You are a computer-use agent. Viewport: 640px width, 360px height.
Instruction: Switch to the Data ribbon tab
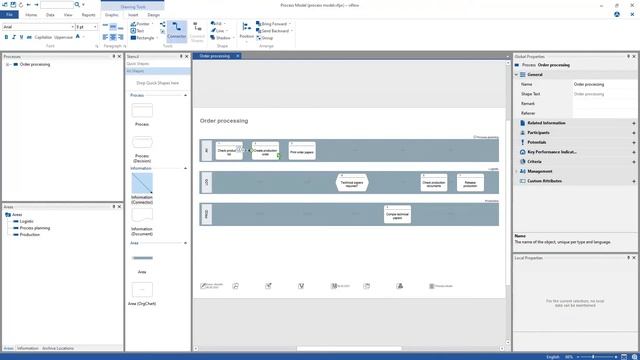(x=50, y=15)
